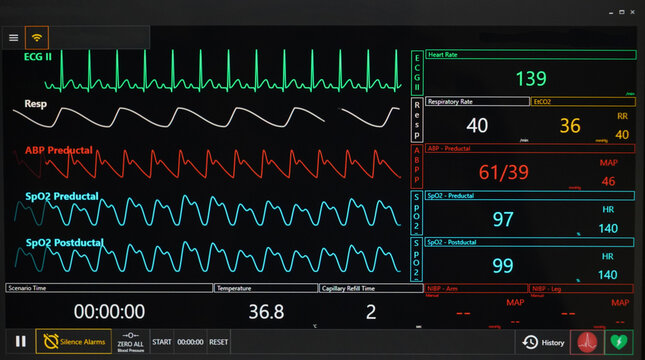
Task: Click the Scenario Time 00:00:00 readout
Action: click(x=109, y=312)
